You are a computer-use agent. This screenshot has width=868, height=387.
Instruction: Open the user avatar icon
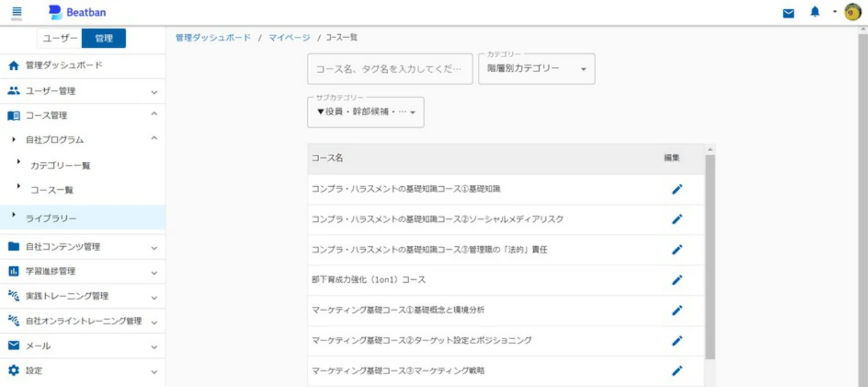(853, 12)
